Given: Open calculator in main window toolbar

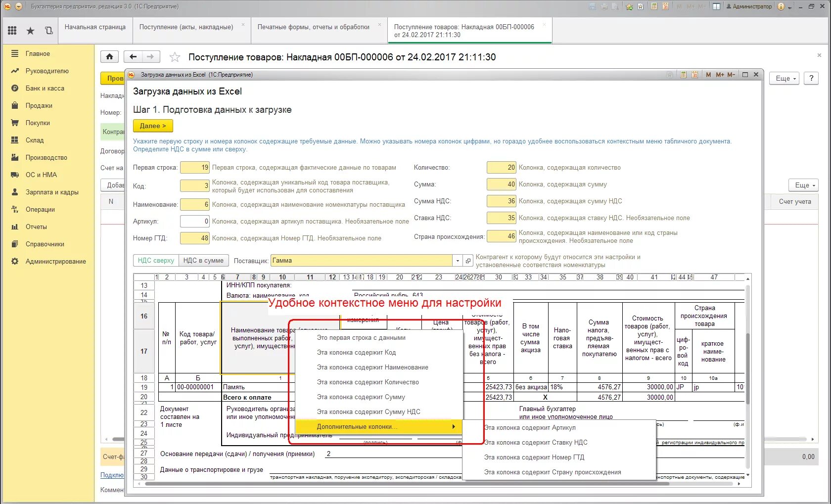Looking at the screenshot, I should [654, 6].
